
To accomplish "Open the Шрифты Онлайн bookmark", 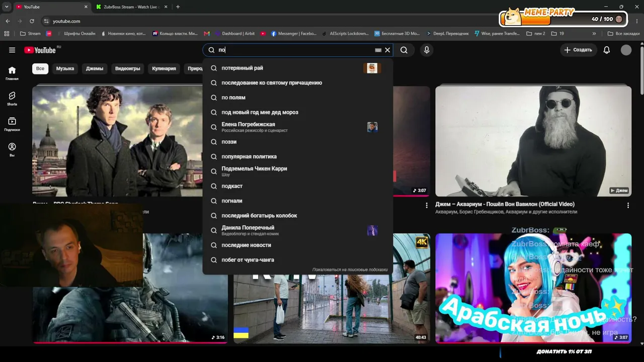I will (x=75, y=34).
